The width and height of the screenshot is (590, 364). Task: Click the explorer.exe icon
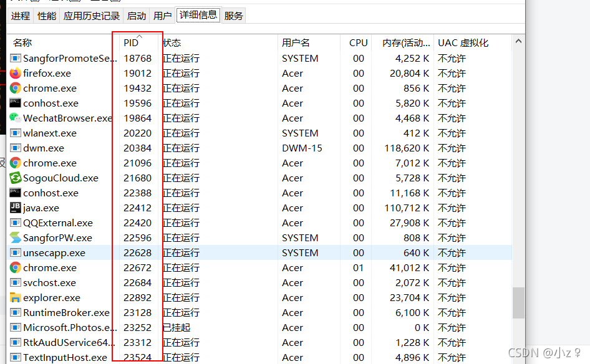click(17, 297)
